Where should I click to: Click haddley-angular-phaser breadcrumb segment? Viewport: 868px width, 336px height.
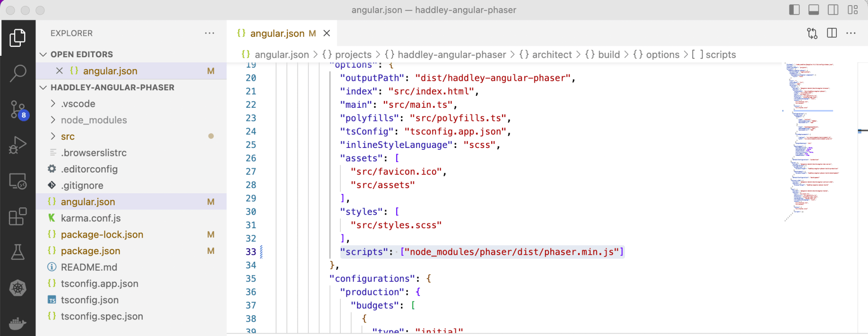445,55
